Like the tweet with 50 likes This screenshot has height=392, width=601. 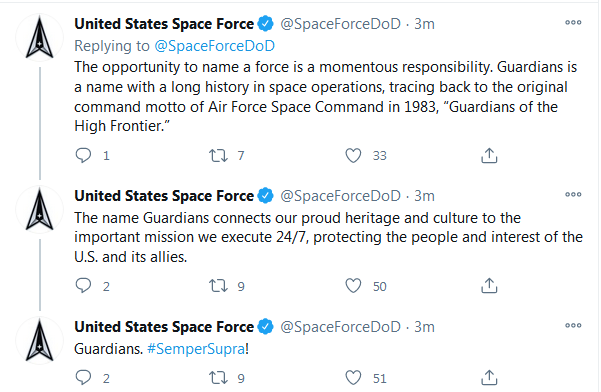click(353, 286)
